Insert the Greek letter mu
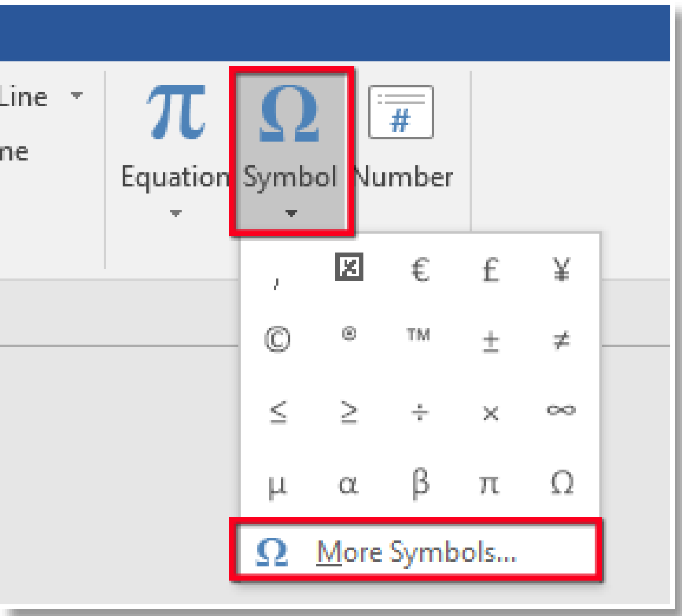Screen dimensions: 682x616 click(277, 485)
